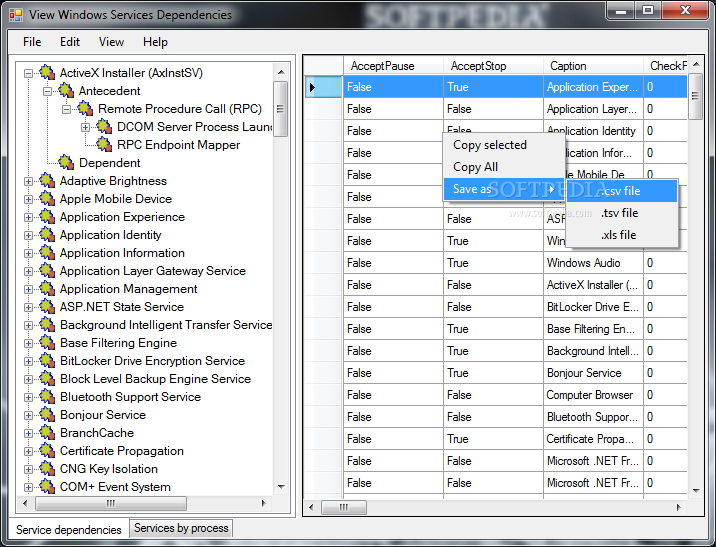Expand the Bonjour Service tree node

pos(28,416)
